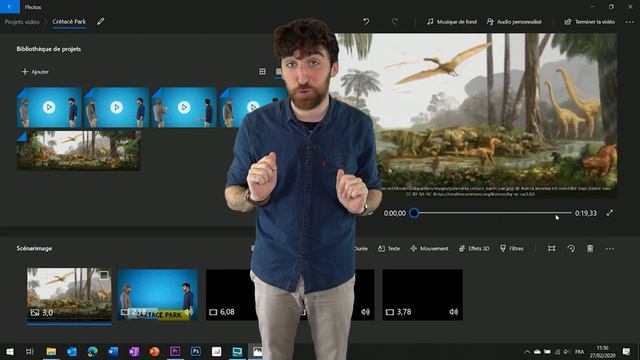The image size is (640, 360).
Task: Click Terminer la vidéo
Action: [589, 22]
